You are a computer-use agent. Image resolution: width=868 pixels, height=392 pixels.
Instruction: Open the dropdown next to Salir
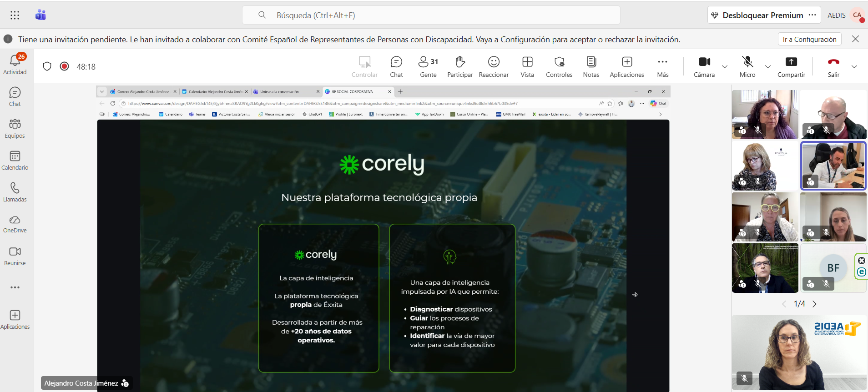tap(854, 67)
